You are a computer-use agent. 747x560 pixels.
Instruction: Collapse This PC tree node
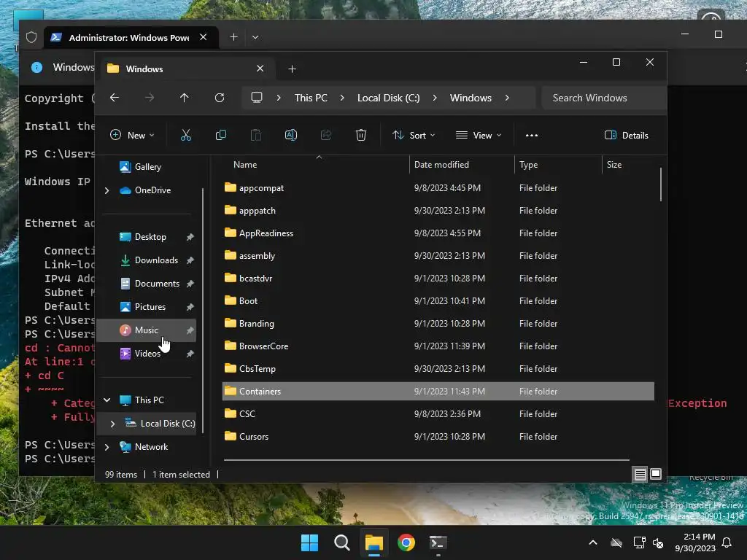point(107,400)
